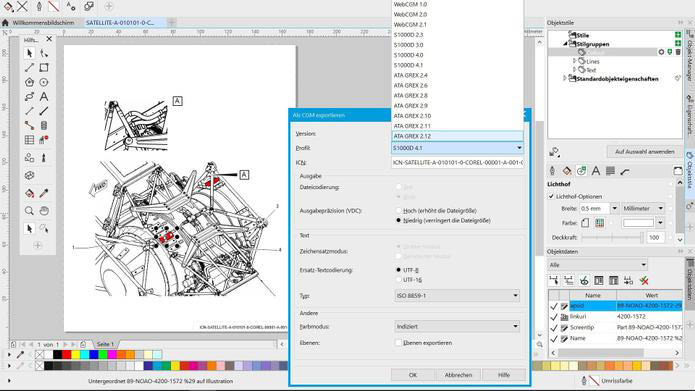Choose the 2-point line drawing tool
Screen dimensions: 695x391
click(x=29, y=67)
